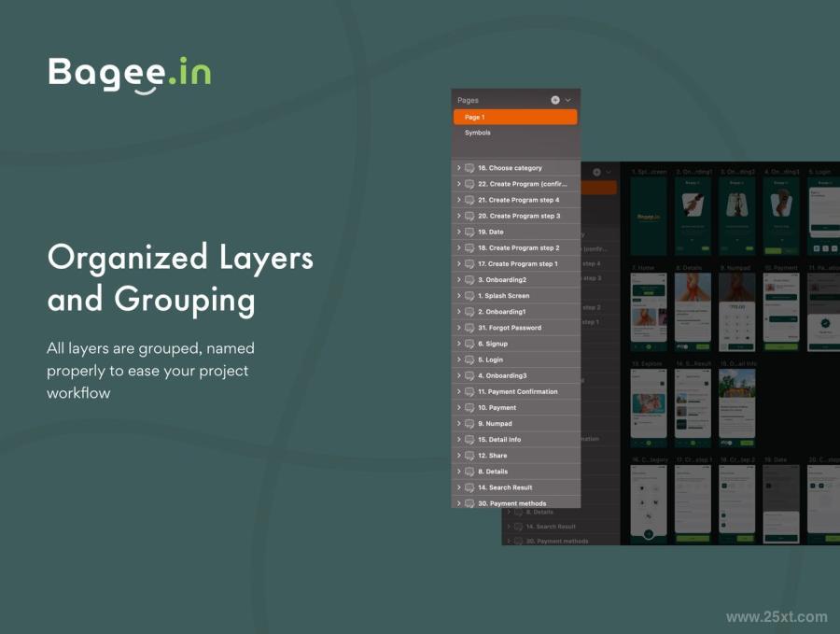Click artboard icon of 17. Create Program step 1
Screen dimensions: 840x634
coord(469,264)
